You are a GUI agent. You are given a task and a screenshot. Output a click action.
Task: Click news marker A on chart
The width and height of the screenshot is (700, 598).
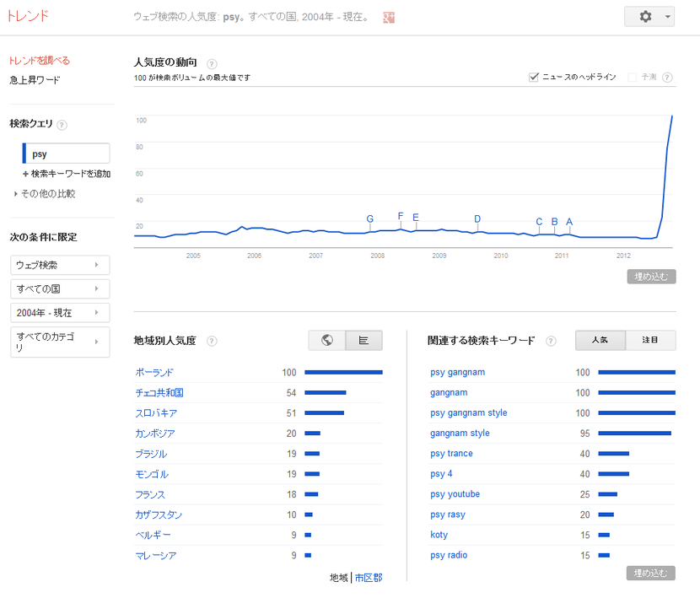pos(569,222)
